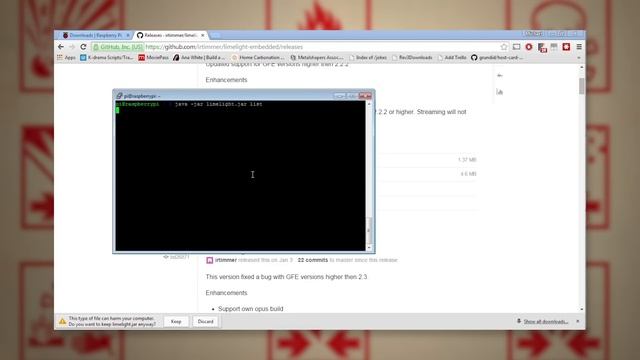Click the page scrollbar up arrow
The height and width of the screenshot is (360, 640).
click(x=581, y=67)
